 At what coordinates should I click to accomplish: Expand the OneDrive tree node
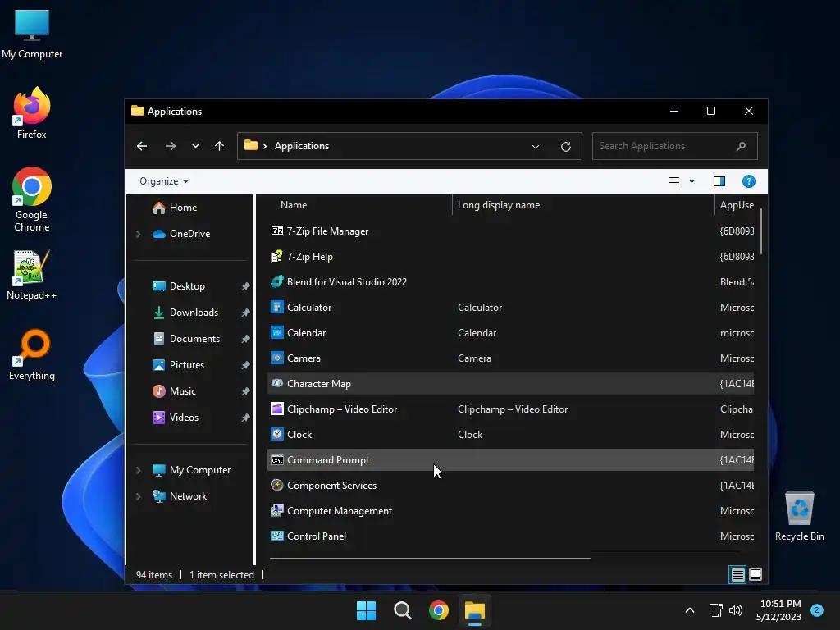click(x=138, y=234)
